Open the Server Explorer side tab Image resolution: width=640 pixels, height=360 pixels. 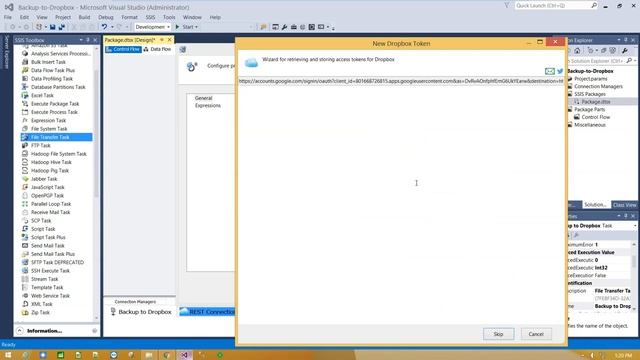[6, 52]
